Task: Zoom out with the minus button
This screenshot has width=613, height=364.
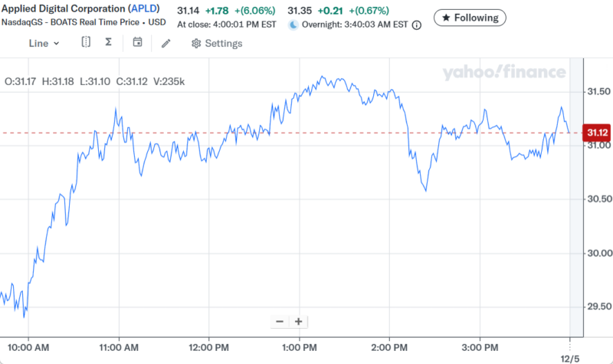Action: pyautogui.click(x=280, y=322)
